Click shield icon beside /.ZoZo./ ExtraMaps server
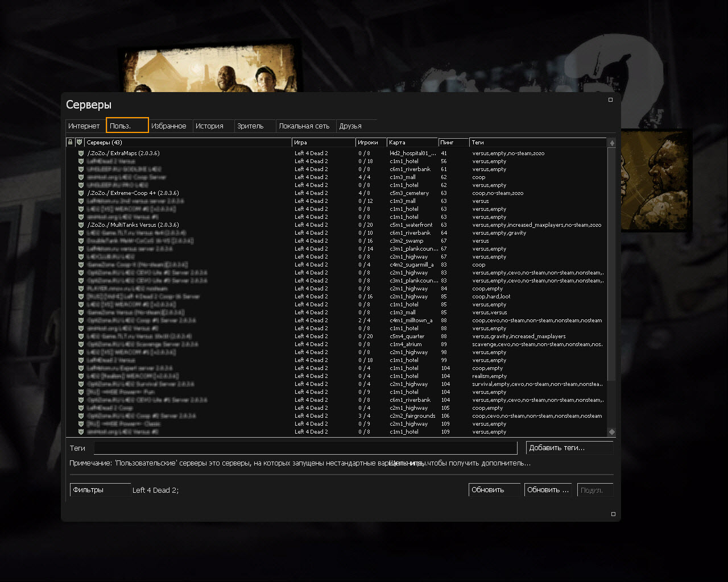 (81, 153)
